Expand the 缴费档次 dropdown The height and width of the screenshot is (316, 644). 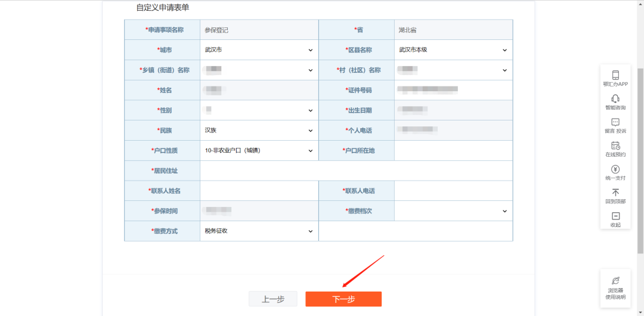click(x=453, y=211)
